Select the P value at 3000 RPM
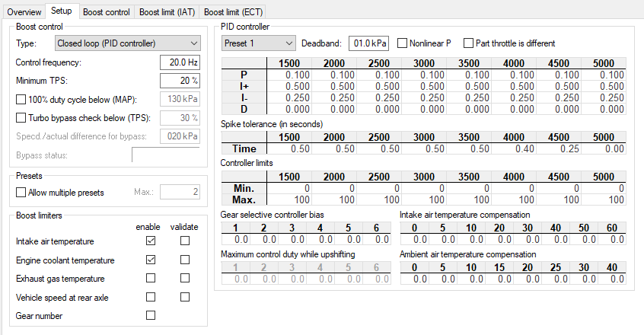Viewport: 644px width, 335px height. [x=424, y=75]
